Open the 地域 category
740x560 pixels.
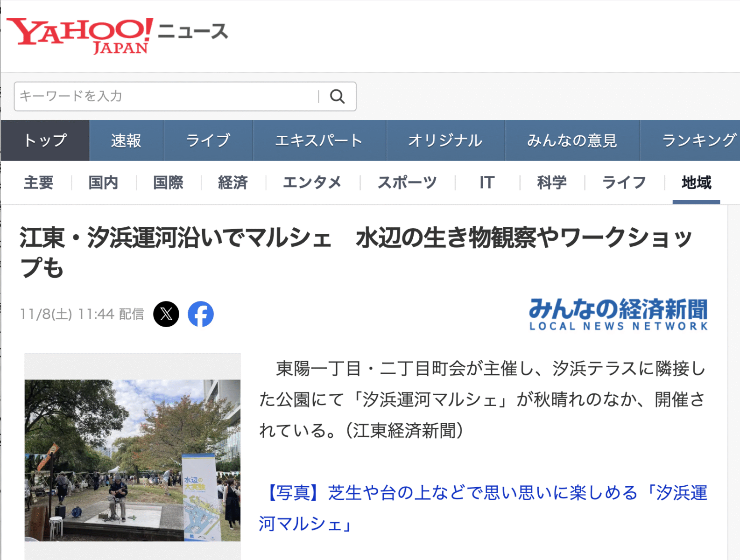[x=696, y=182]
